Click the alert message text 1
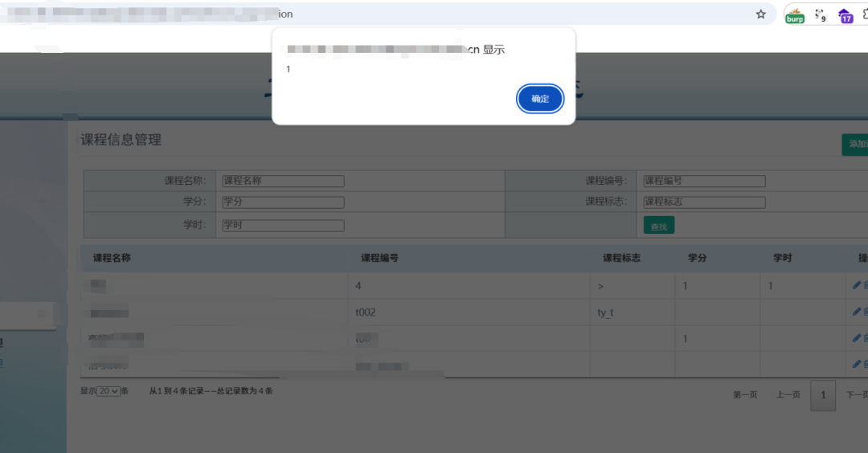This screenshot has height=453, width=868. pos(288,69)
